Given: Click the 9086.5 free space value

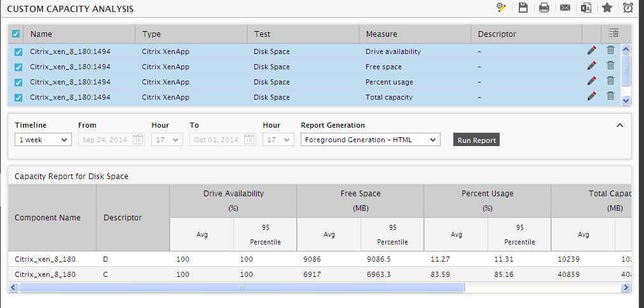Looking at the screenshot, I should pos(379,259).
